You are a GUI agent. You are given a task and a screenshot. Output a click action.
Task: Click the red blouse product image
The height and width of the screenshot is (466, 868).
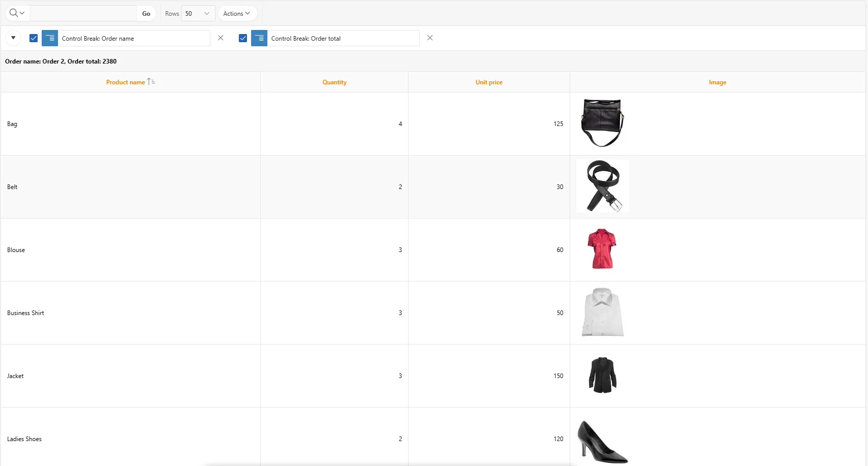click(602, 249)
